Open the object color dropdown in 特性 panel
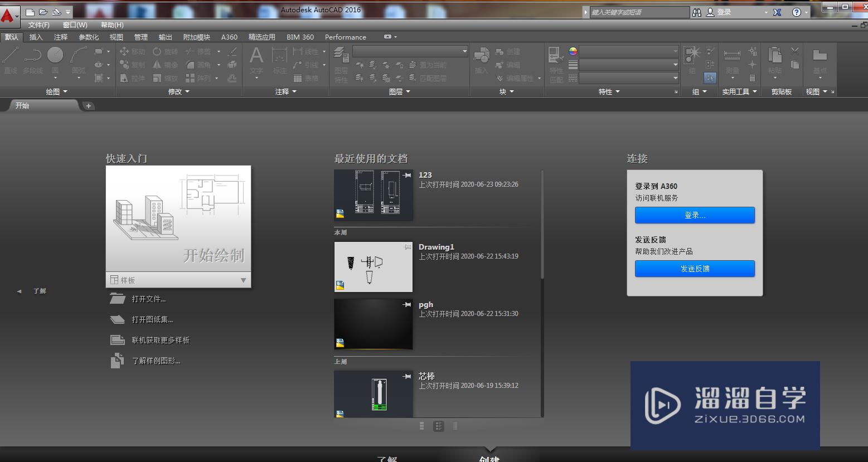This screenshot has height=462, width=868. (x=629, y=51)
